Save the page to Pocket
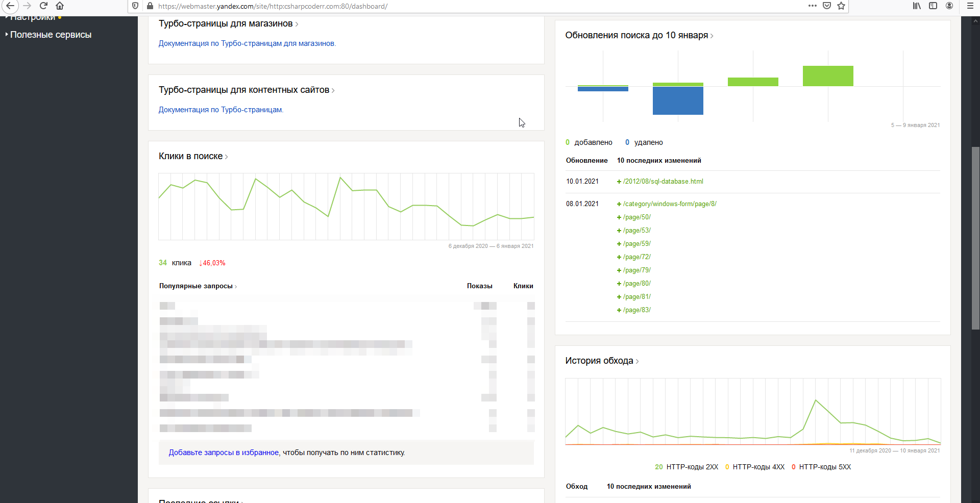Viewport: 980px width, 503px height. coord(827,6)
